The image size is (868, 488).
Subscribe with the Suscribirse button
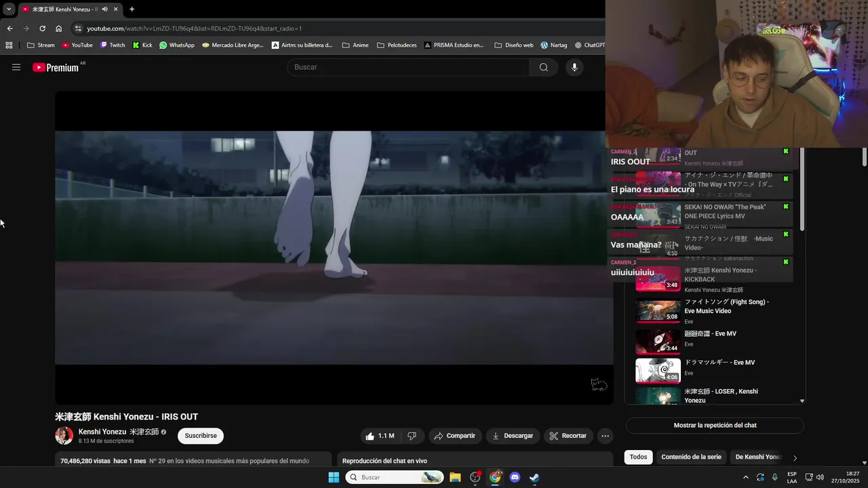(201, 436)
